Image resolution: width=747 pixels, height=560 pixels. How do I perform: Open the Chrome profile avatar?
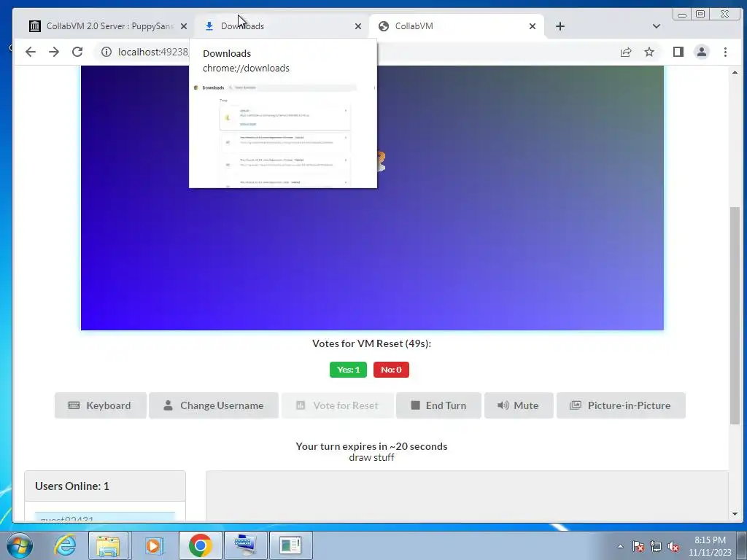pos(701,52)
